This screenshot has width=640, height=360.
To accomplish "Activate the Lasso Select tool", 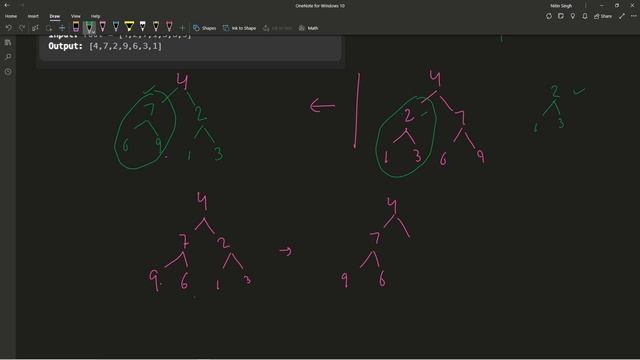I will pos(49,28).
